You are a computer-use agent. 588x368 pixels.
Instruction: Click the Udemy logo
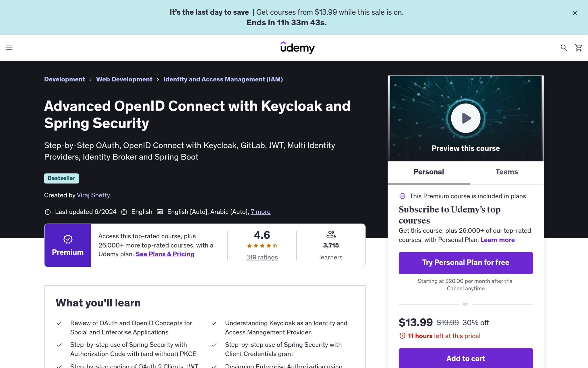point(297,48)
